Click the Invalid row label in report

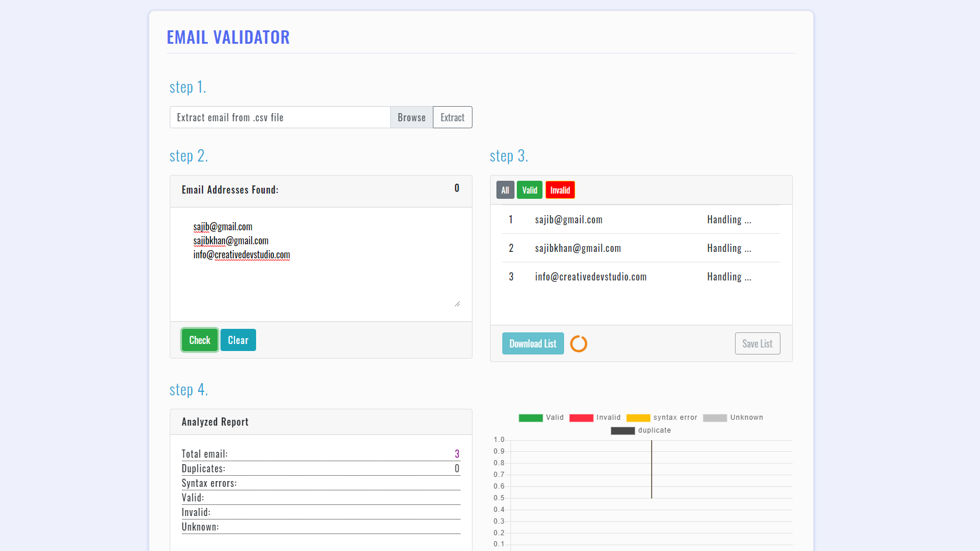pos(196,512)
